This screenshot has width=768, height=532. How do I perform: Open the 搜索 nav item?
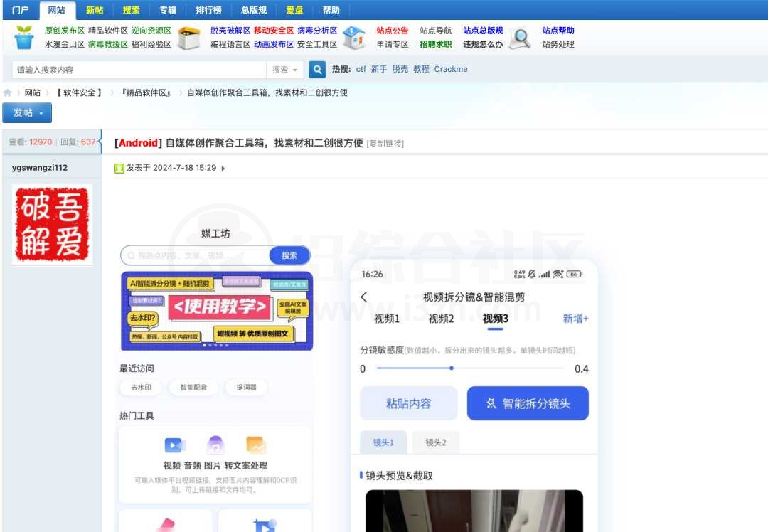tap(132, 10)
